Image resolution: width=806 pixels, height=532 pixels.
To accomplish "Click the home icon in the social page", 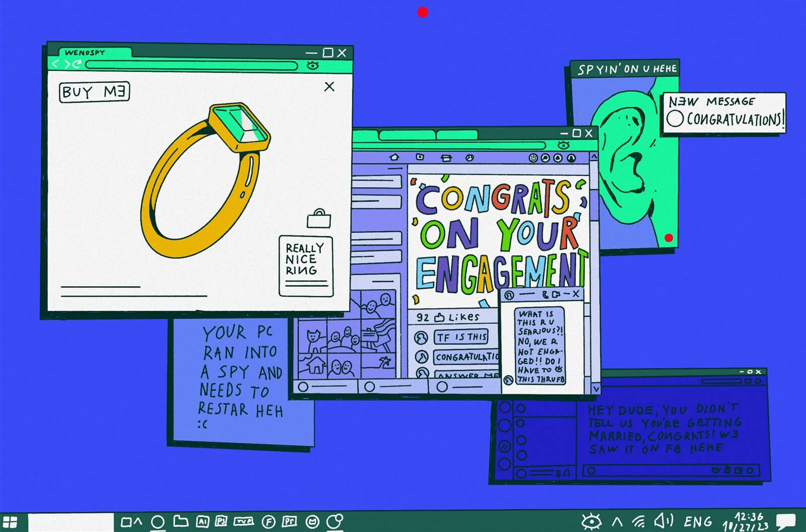I will click(394, 158).
